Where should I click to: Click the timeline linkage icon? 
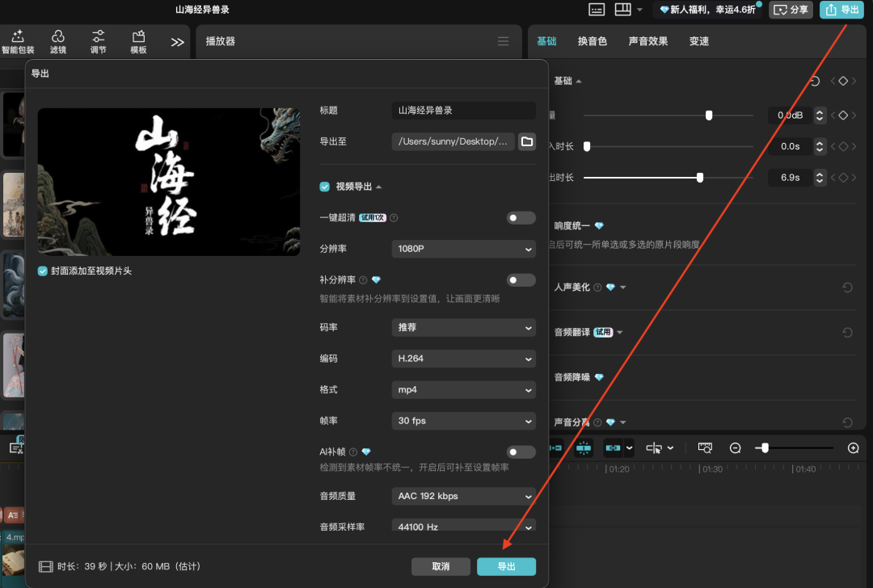point(613,448)
